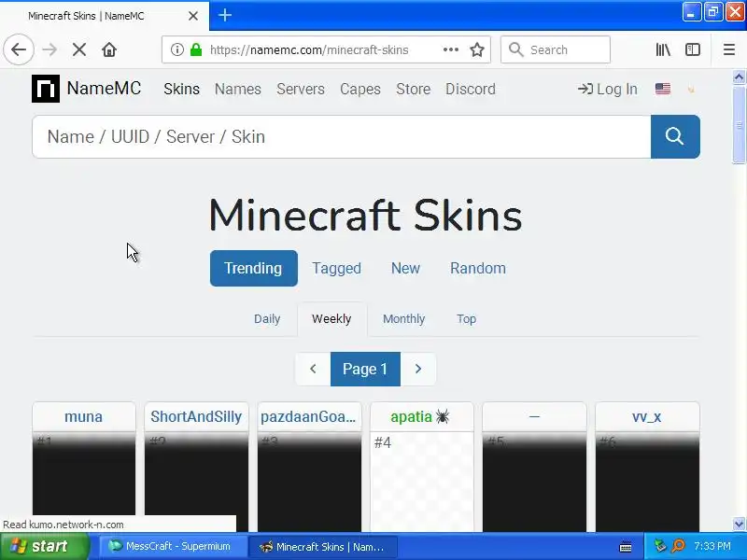Open the #6 vv_x skin thumbnail

(x=647, y=482)
